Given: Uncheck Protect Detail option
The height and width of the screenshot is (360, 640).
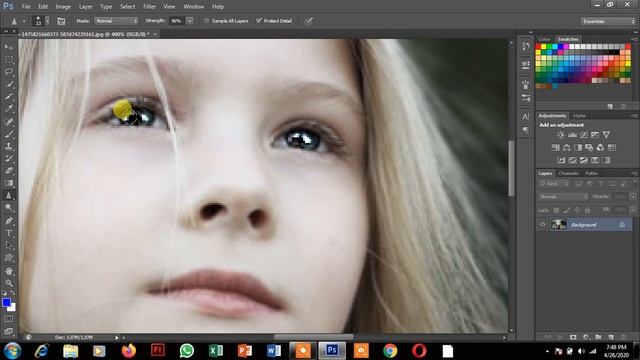Looking at the screenshot, I should [x=259, y=20].
